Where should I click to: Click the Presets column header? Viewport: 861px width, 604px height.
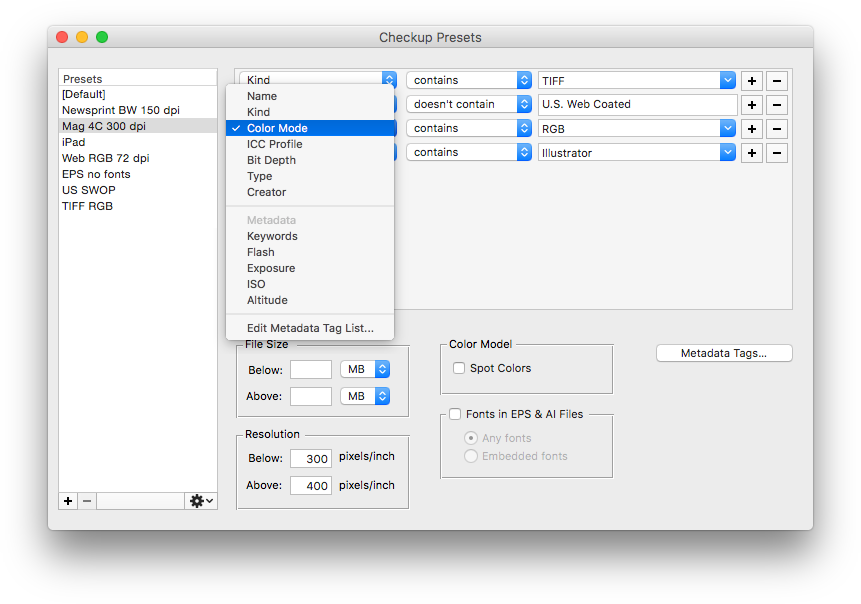138,78
